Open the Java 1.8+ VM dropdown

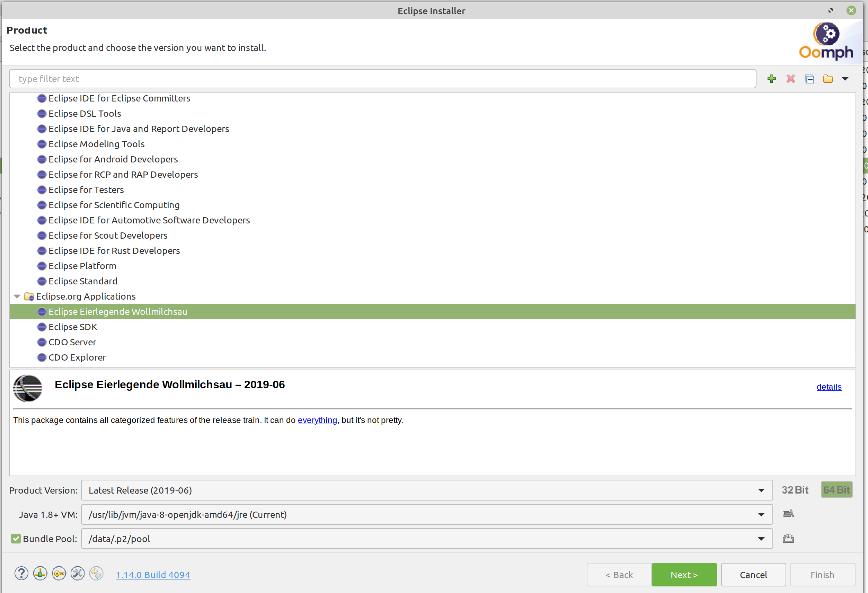coord(427,515)
